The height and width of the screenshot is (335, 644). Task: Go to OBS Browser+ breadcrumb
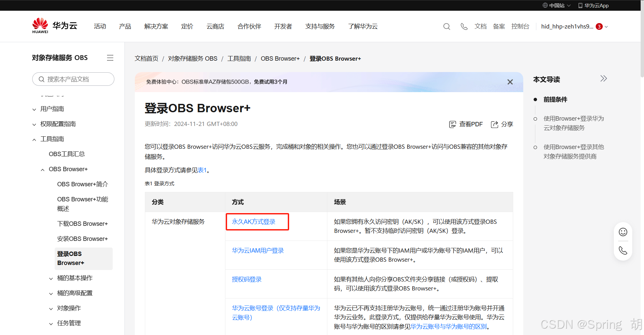(x=280, y=59)
